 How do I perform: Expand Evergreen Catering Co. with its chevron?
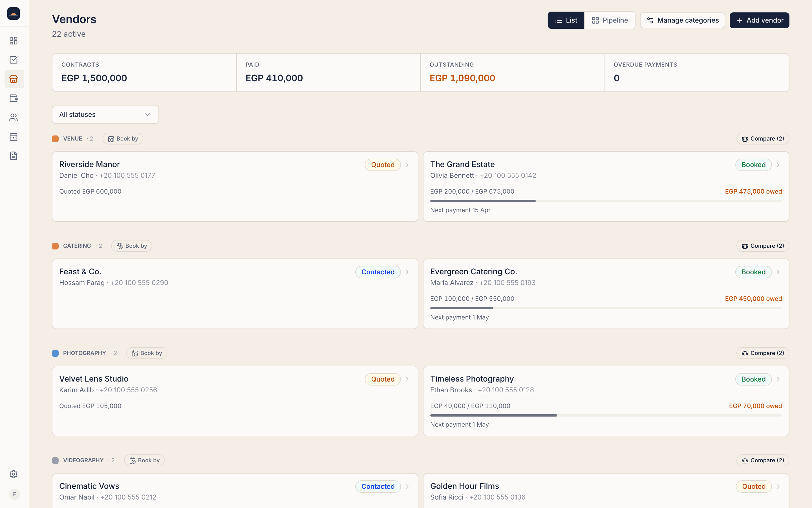(778, 272)
